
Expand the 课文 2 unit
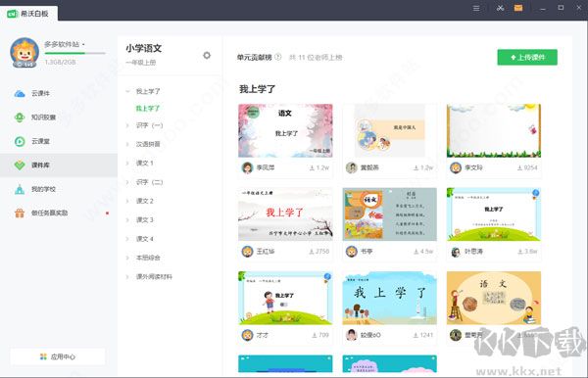coord(127,201)
